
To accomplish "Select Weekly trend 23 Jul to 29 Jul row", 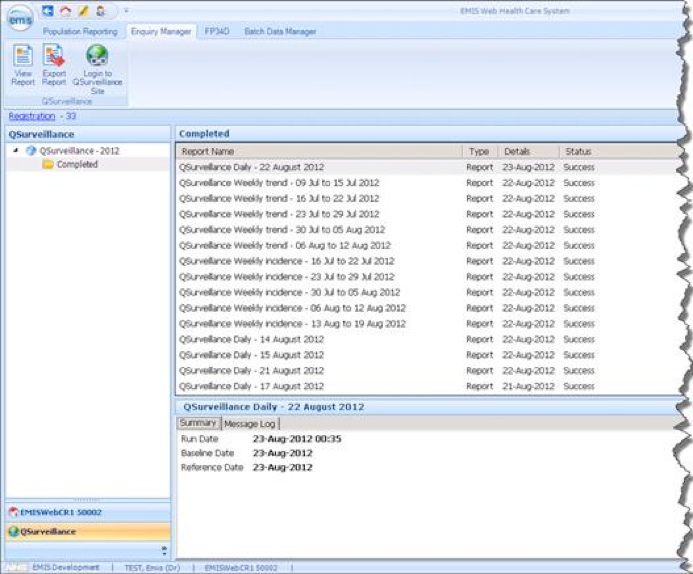I will coord(428,214).
